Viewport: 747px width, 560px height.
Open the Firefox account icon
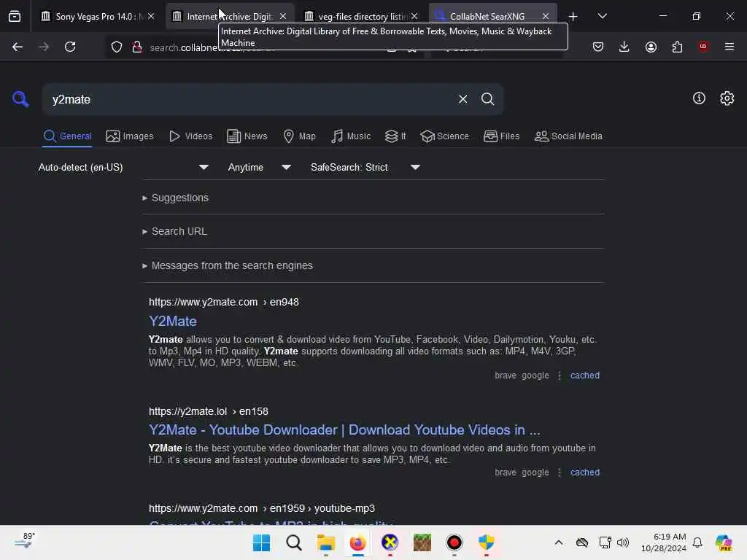pyautogui.click(x=651, y=47)
